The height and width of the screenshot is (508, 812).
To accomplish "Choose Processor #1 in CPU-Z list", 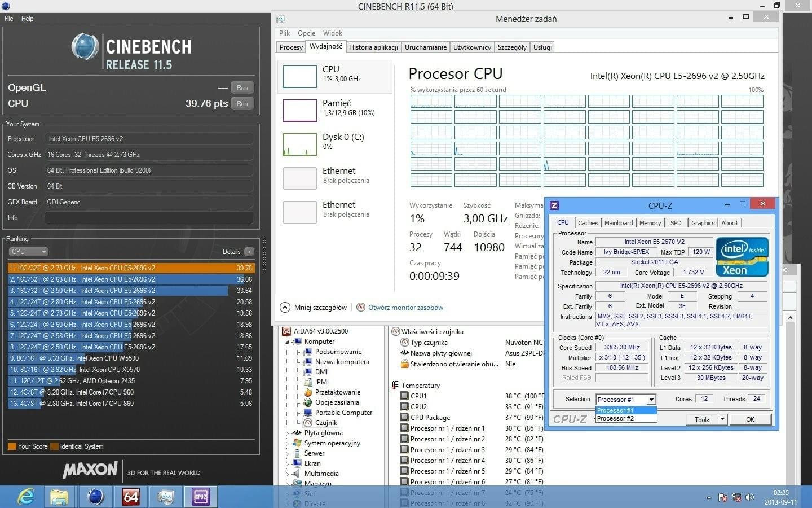I will tap(626, 410).
